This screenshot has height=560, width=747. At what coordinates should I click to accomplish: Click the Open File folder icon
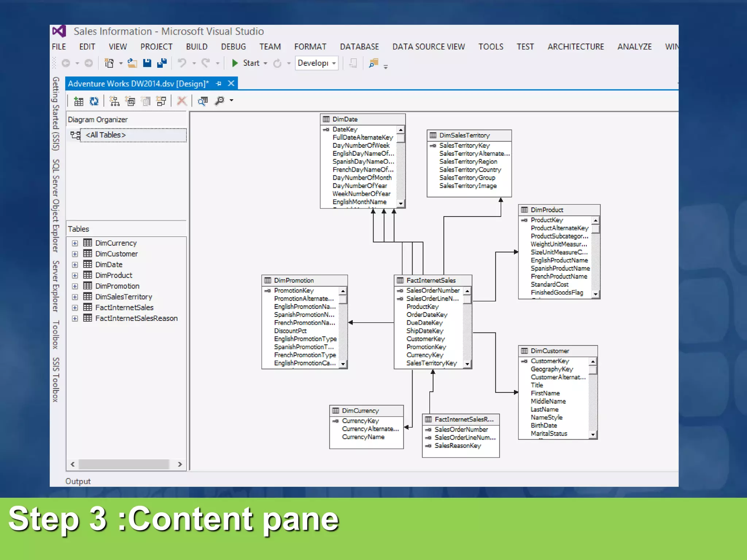(x=132, y=63)
